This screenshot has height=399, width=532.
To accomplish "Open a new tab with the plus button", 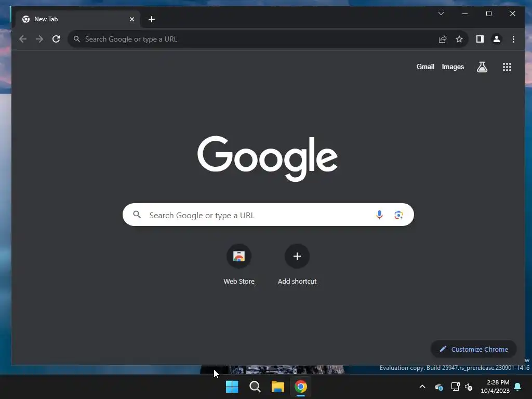I will pyautogui.click(x=152, y=19).
